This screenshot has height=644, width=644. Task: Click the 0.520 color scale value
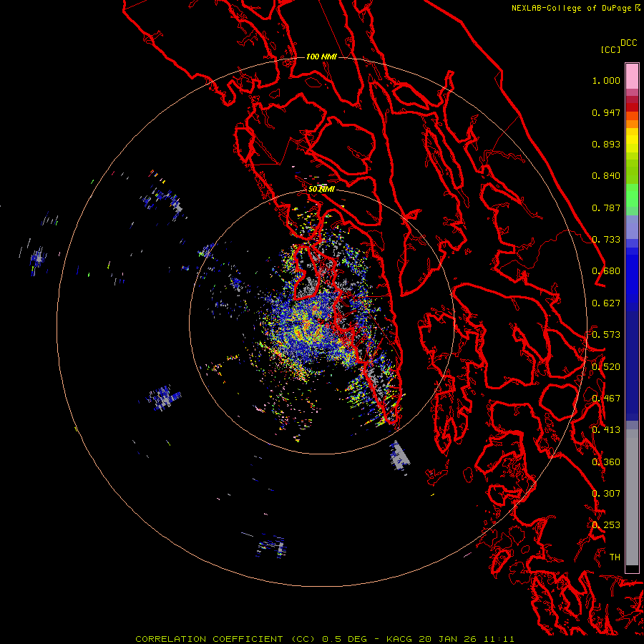(606, 367)
